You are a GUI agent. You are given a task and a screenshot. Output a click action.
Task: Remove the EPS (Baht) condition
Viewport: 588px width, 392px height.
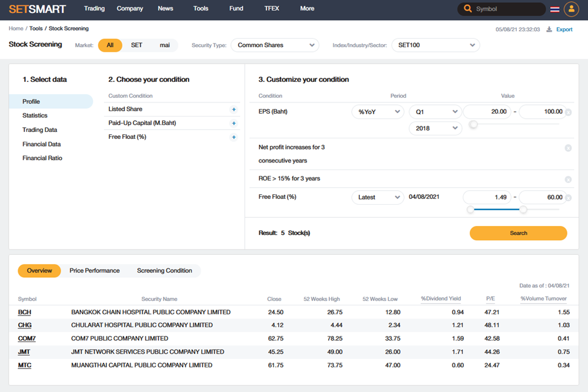coord(568,112)
